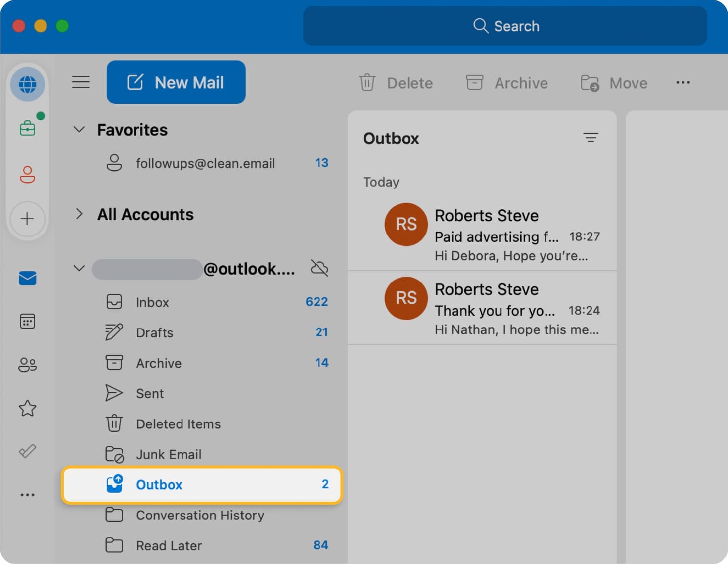The height and width of the screenshot is (564, 728).
Task: Click the Archive folder count 14
Action: [322, 363]
